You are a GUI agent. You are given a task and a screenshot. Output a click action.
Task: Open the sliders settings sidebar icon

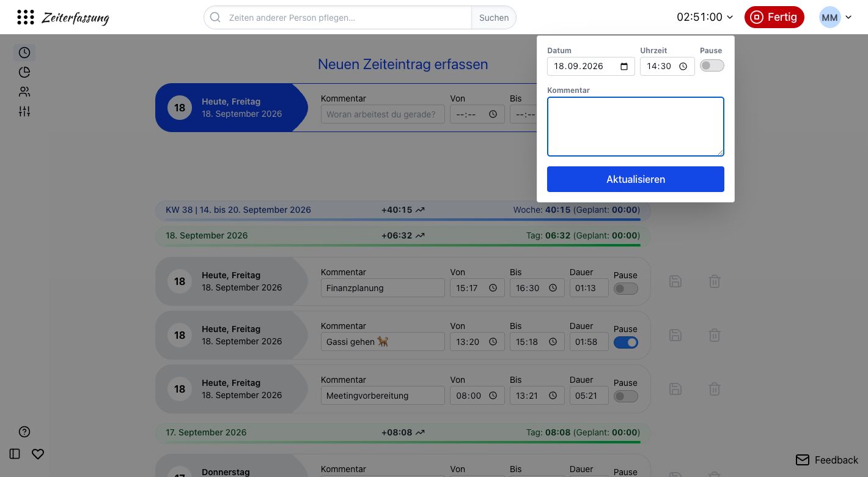pos(24,111)
